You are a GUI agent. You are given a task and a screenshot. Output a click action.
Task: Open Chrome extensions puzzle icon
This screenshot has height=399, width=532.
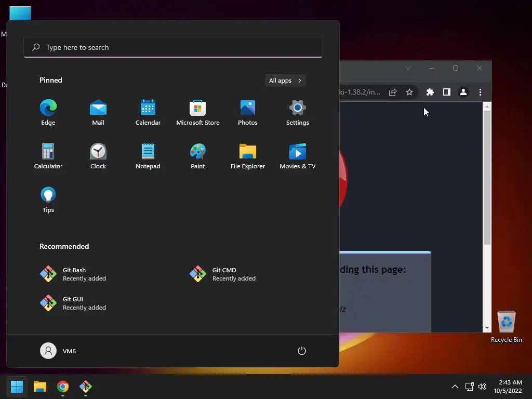[x=430, y=92]
